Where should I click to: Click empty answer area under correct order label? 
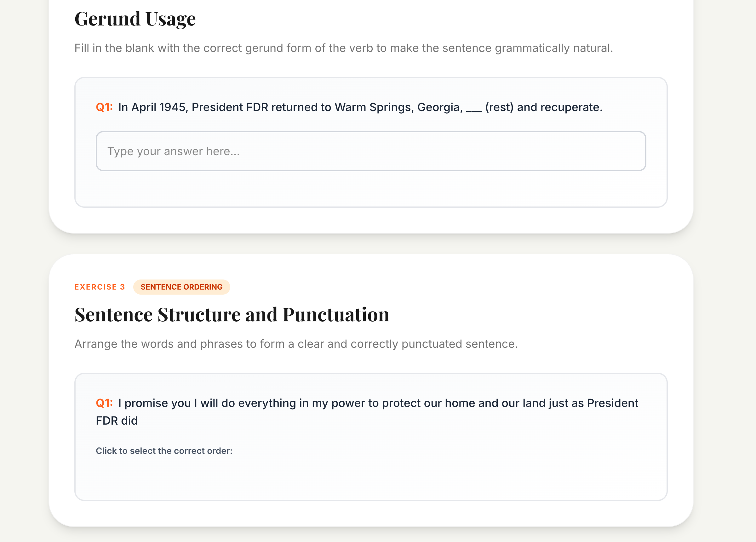[371, 476]
